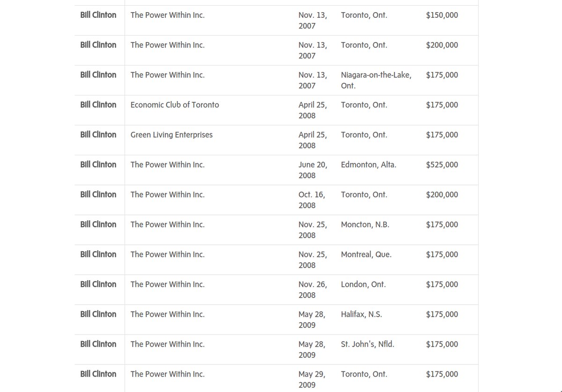Select Niagara-on-the-Lake, Ont. location text
This screenshot has width=562, height=392.
[x=376, y=80]
